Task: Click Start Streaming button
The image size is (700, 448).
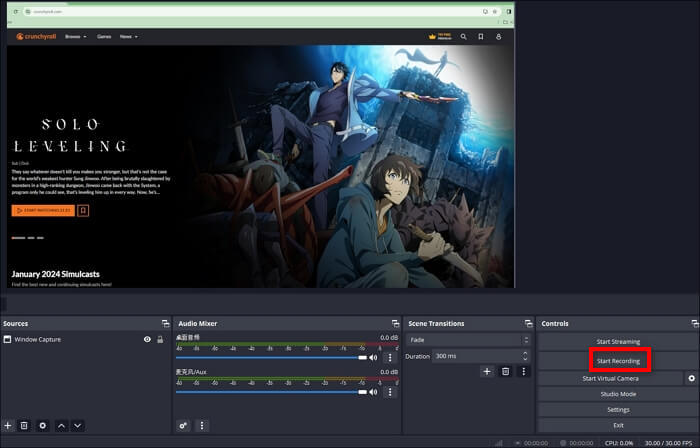Action: pos(618,342)
